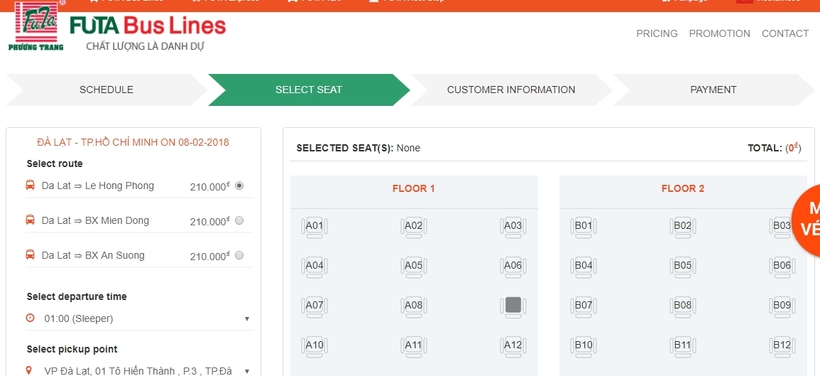Select seat B02 on Floor 2
Screen dimensions: 820x376
coord(682,227)
